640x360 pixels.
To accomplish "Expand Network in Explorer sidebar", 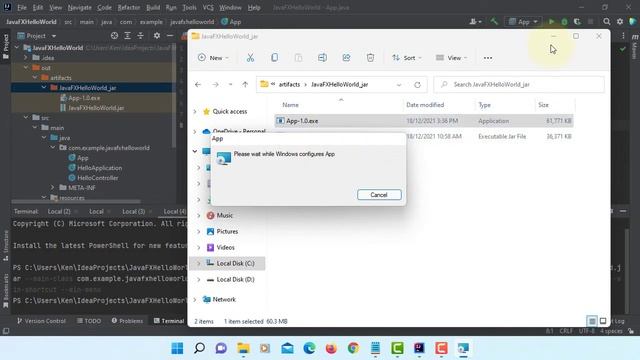I will [195, 300].
